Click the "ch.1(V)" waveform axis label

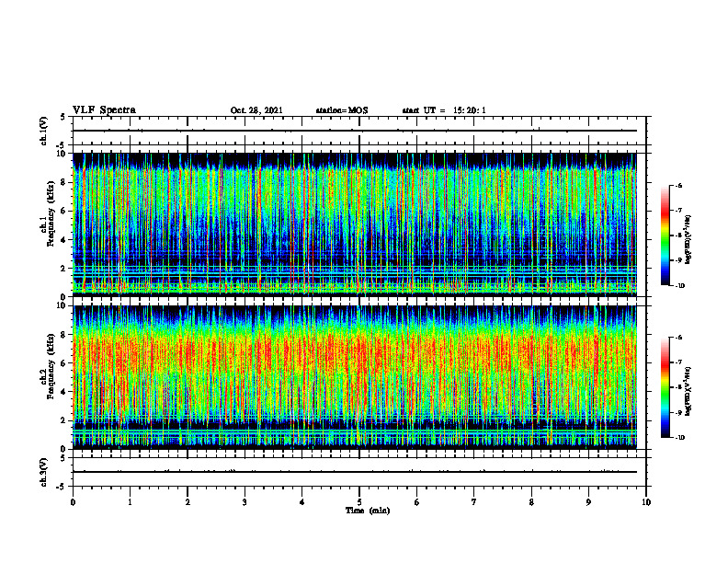tap(44, 131)
